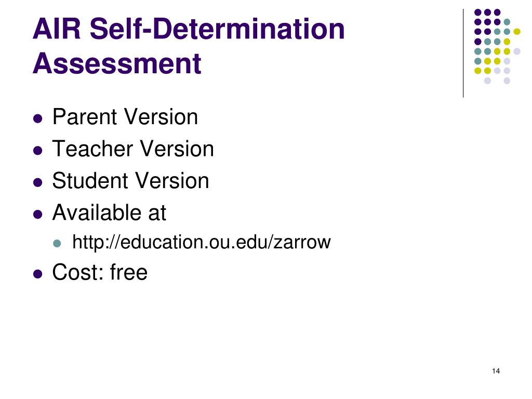Click the slide title AIR Self-Determination Assessment
This screenshot has width=532, height=399.
tap(189, 46)
